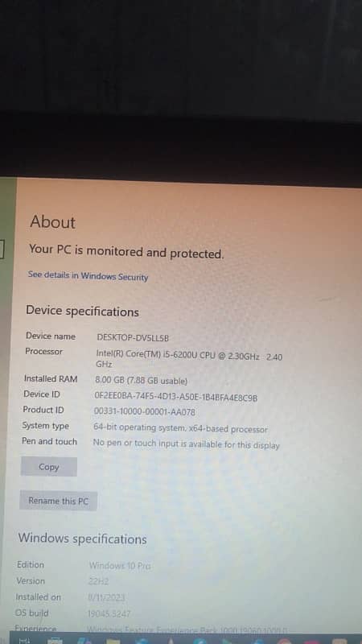Click the Copy button under Device specifications
The image size is (362, 644).
[49, 467]
